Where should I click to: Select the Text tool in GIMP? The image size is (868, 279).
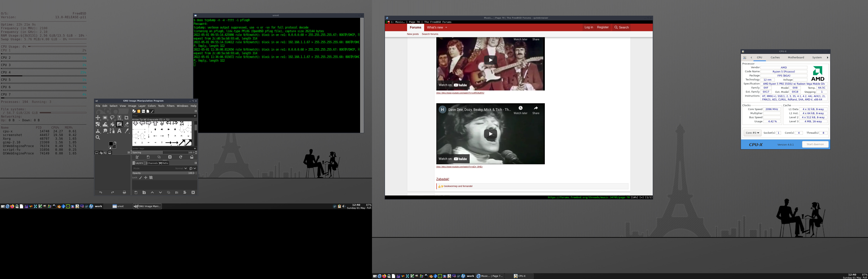point(119,131)
